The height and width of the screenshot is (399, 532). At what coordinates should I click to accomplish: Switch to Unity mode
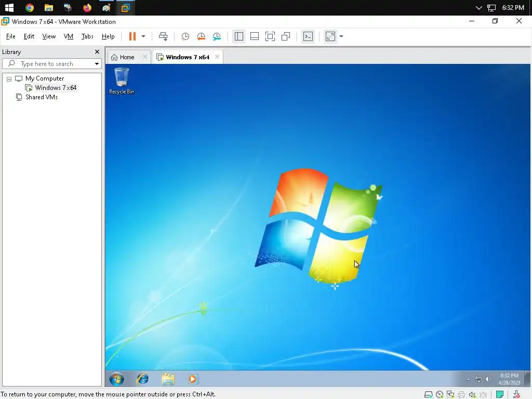click(286, 36)
